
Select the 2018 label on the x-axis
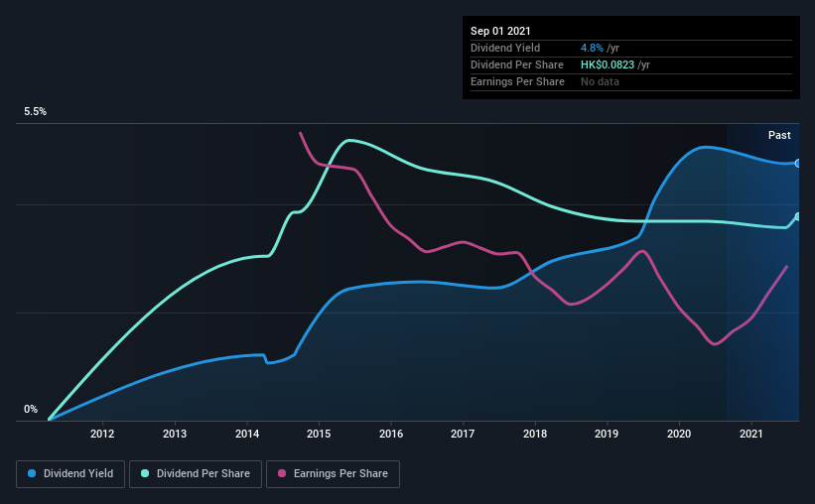click(x=535, y=434)
